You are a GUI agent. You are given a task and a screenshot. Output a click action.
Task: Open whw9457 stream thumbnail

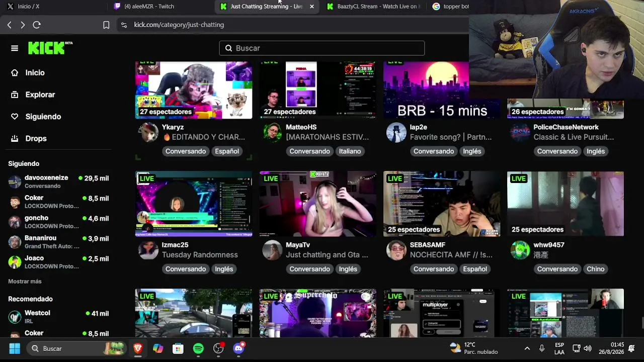pos(566,204)
